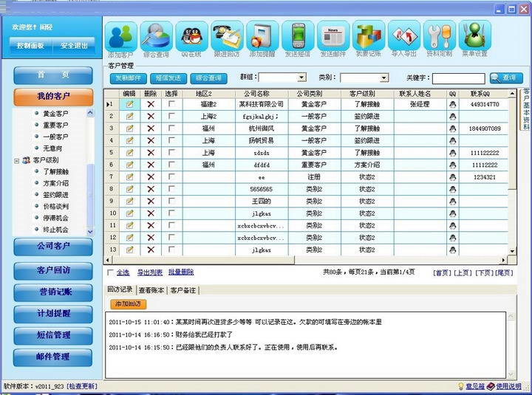The image size is (532, 395).
Task: Click the table vertical scrollbar thumb
Action: coord(512,143)
